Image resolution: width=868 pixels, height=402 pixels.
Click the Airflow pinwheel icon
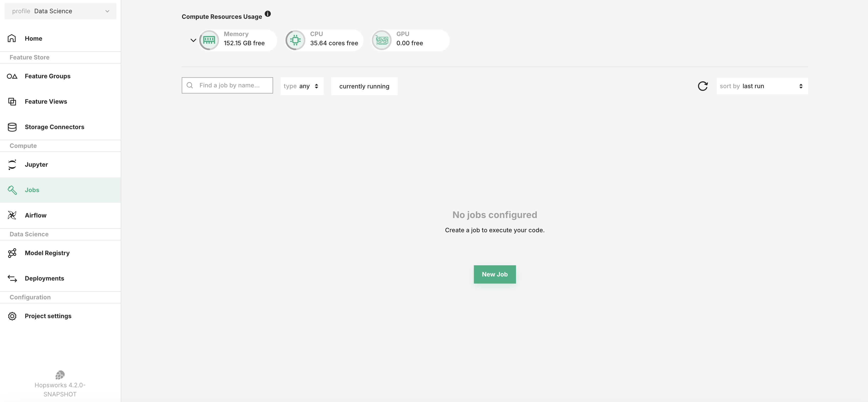[x=12, y=215]
